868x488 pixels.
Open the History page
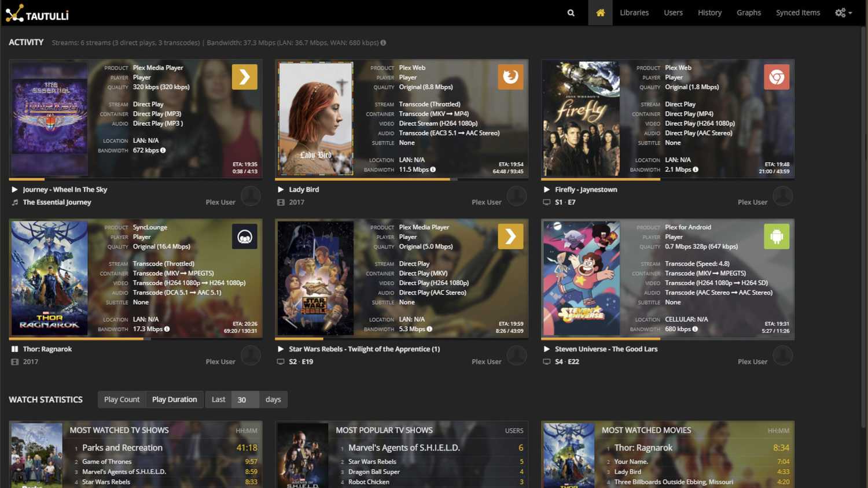click(709, 12)
